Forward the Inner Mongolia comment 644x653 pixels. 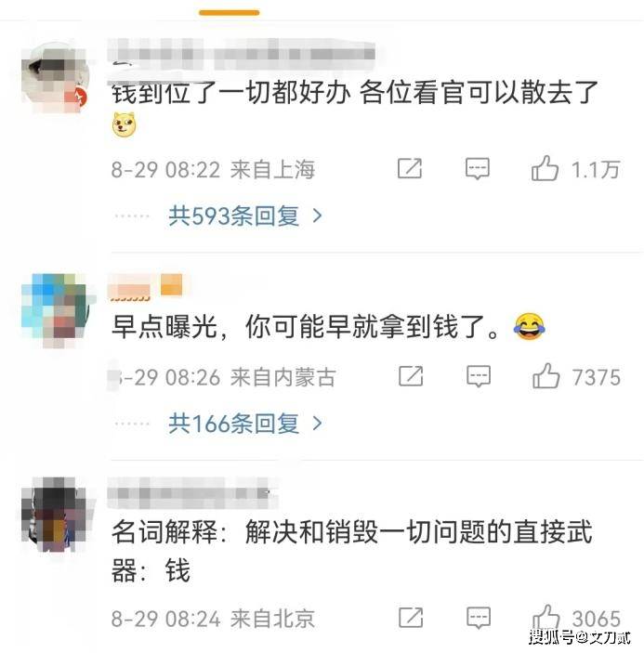coord(411,376)
